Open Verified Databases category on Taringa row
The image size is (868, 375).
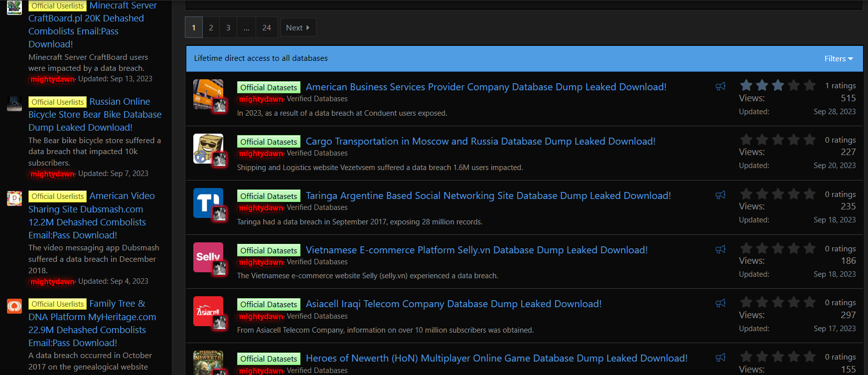pyautogui.click(x=317, y=207)
